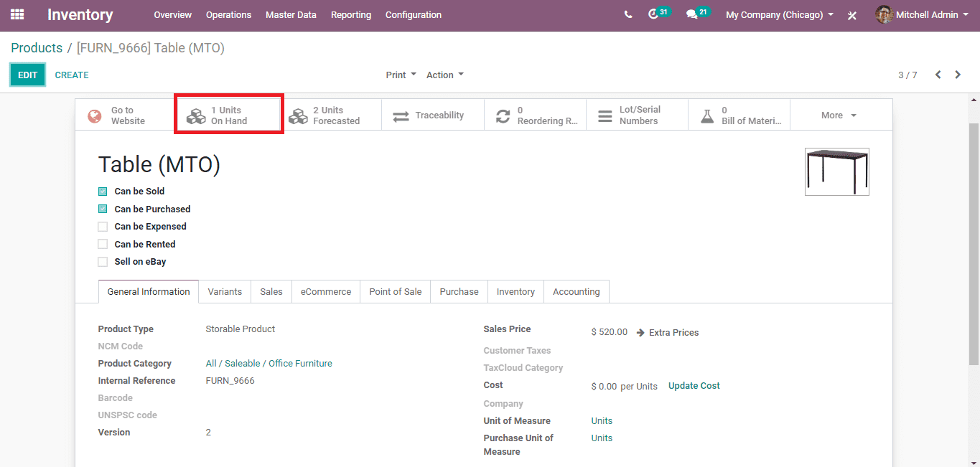The width and height of the screenshot is (980, 467).
Task: Open the apps grid menu icon
Action: pos(17,14)
